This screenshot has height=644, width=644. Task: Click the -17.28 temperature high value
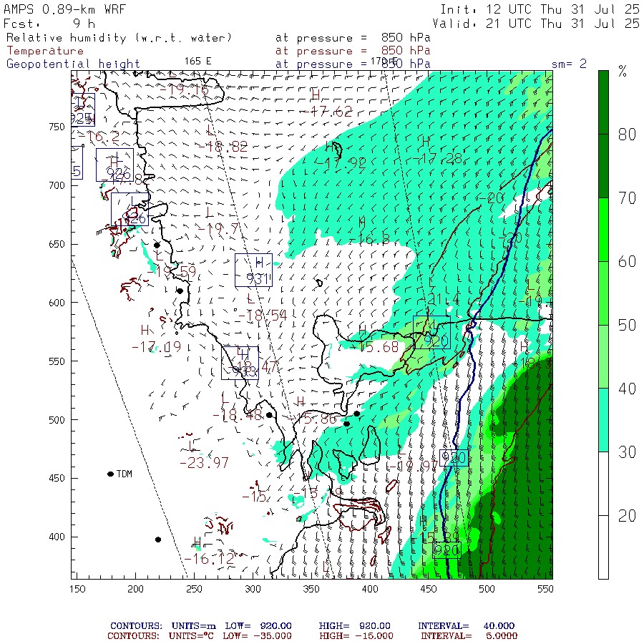point(437,159)
